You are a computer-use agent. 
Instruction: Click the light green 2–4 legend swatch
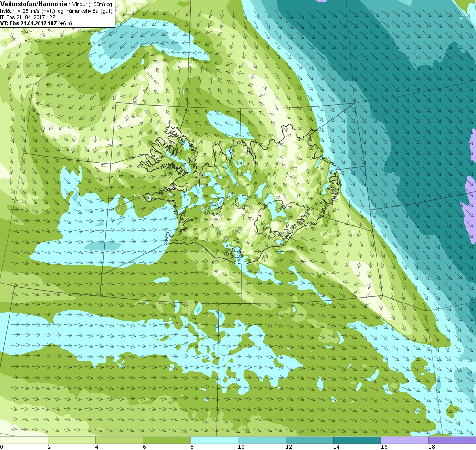pos(72,440)
